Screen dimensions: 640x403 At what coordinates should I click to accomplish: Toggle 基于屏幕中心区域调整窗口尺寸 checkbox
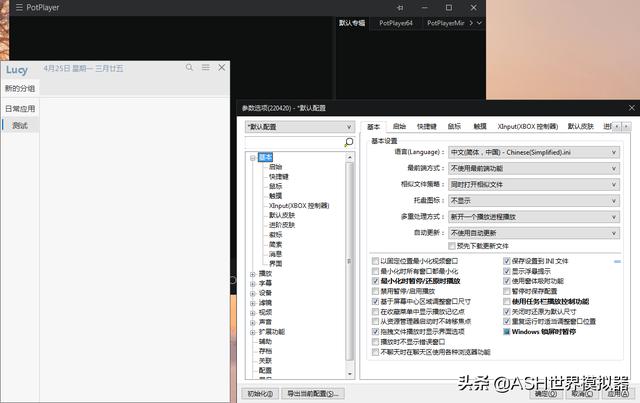coord(376,301)
